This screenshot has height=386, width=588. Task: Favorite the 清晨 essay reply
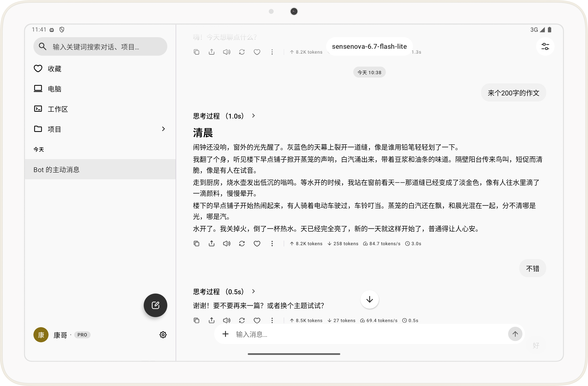(257, 244)
